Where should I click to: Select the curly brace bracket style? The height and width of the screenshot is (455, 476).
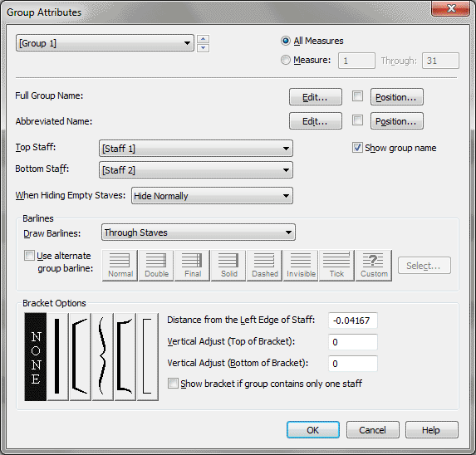pos(103,357)
